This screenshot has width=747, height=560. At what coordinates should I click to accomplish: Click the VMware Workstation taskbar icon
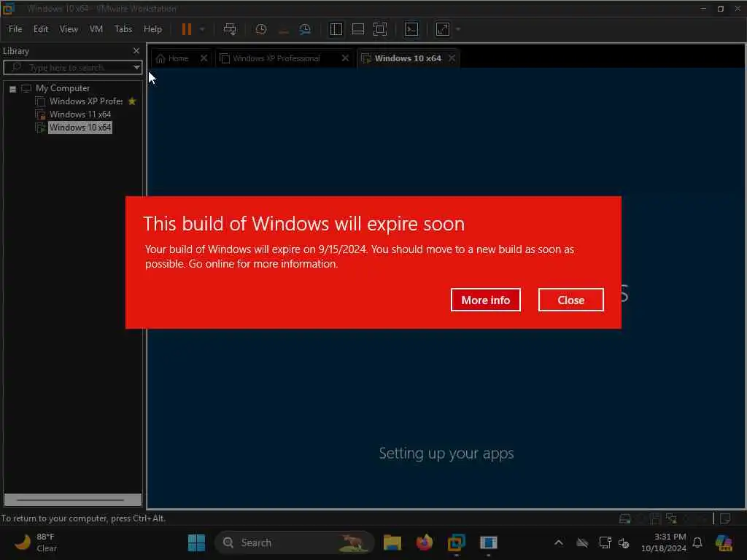pyautogui.click(x=456, y=542)
